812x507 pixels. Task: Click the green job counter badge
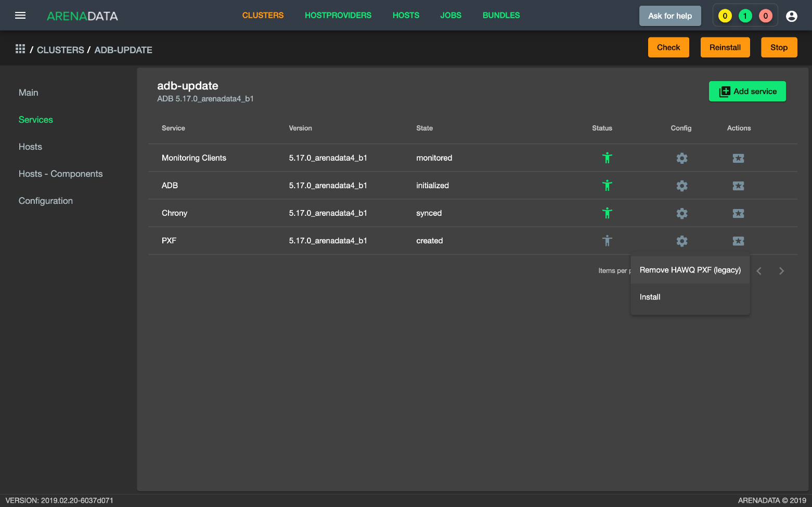[745, 16]
